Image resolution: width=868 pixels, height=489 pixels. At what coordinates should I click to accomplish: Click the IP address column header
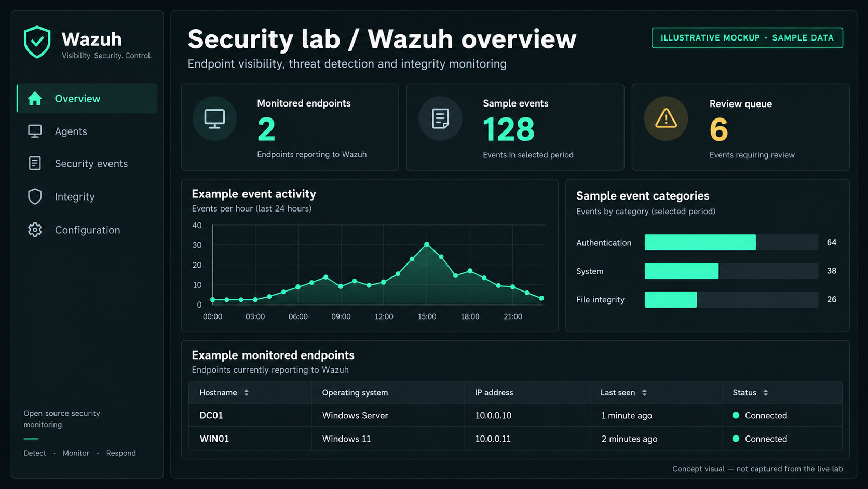(x=494, y=393)
